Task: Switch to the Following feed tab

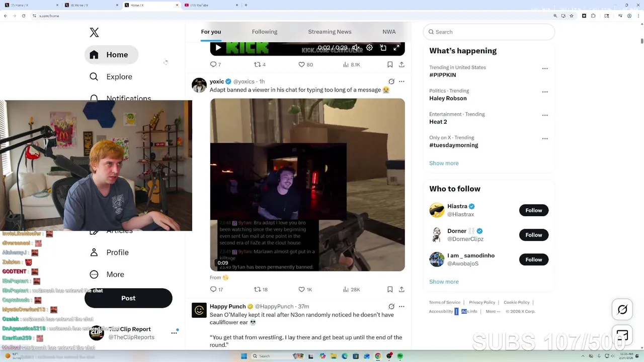Action: coord(265,32)
